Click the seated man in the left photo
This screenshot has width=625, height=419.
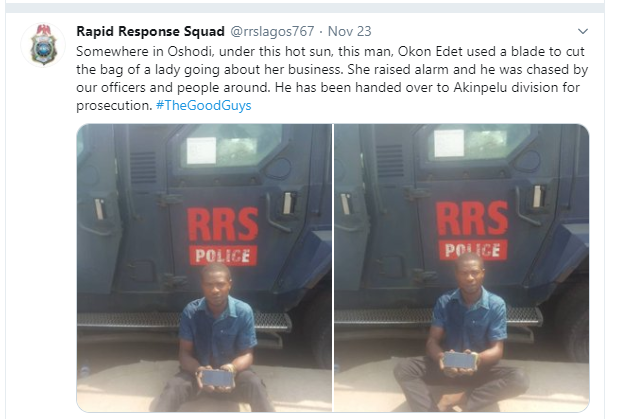[215, 340]
